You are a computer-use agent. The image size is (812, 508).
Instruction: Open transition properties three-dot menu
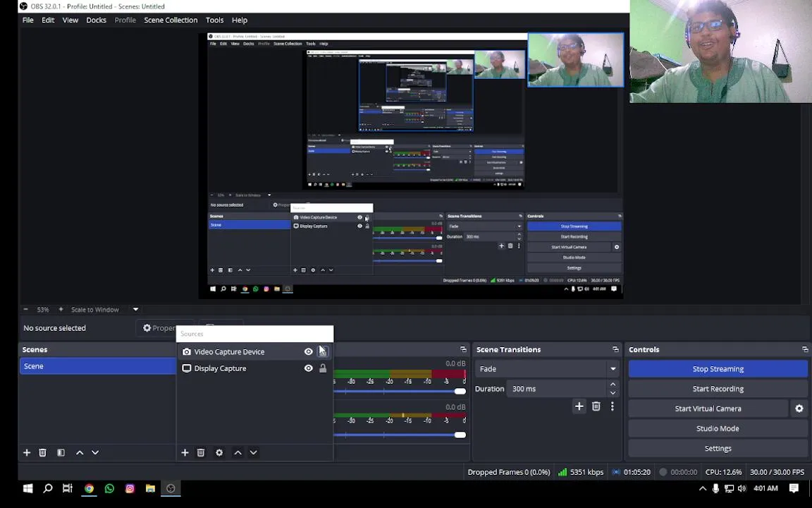(x=612, y=406)
